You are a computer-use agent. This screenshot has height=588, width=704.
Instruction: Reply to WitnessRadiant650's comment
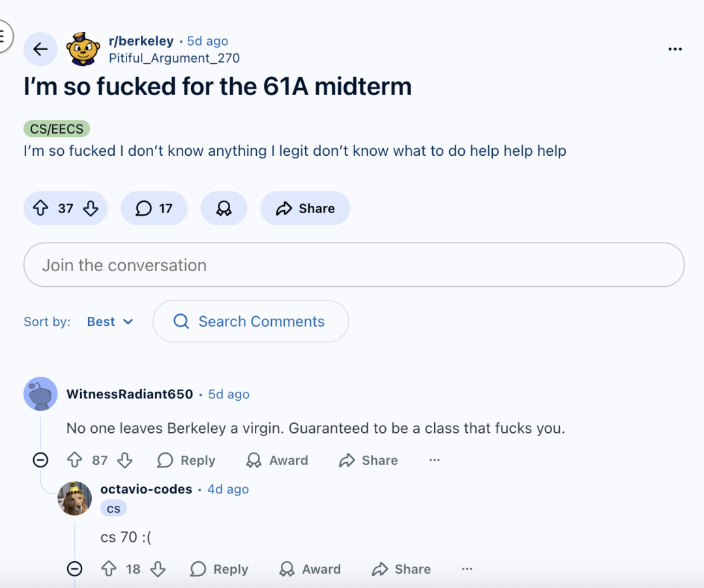point(186,460)
